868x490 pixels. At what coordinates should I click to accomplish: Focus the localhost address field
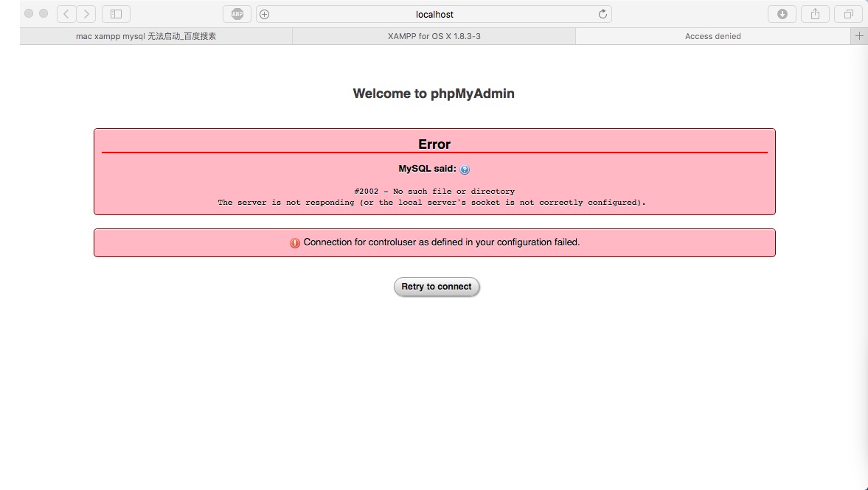pos(434,15)
